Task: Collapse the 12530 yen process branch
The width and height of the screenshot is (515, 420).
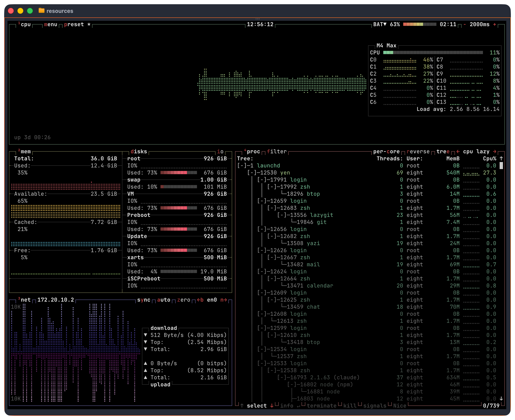Action: pos(252,173)
